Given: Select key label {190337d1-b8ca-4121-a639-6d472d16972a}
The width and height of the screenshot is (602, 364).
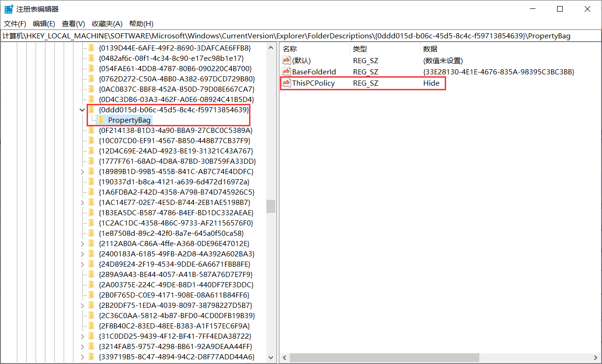Looking at the screenshot, I should point(174,182).
